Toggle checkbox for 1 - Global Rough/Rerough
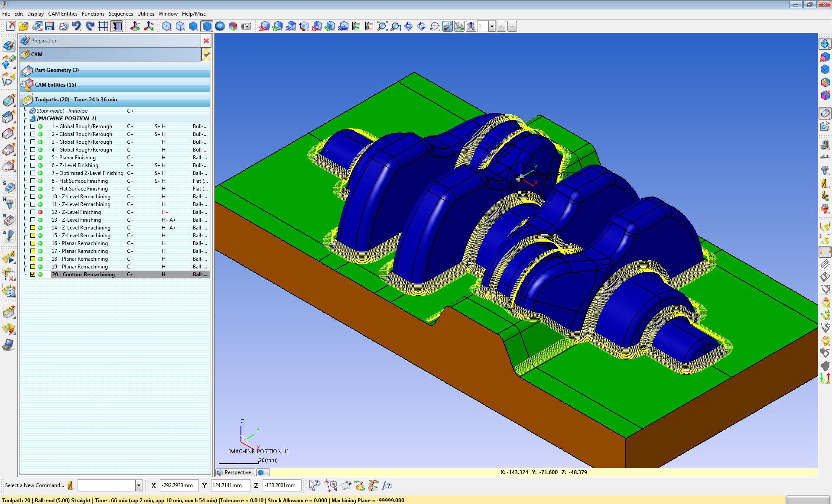832x504 pixels. 32,126
